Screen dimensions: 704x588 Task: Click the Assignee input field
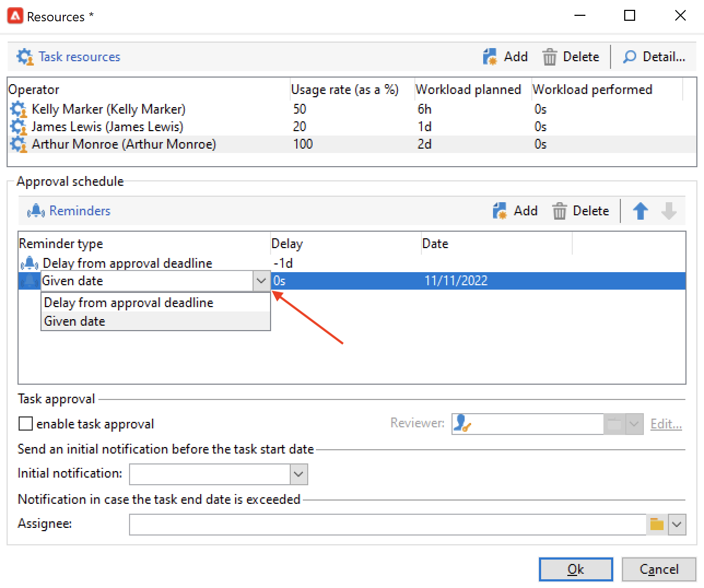(x=388, y=525)
